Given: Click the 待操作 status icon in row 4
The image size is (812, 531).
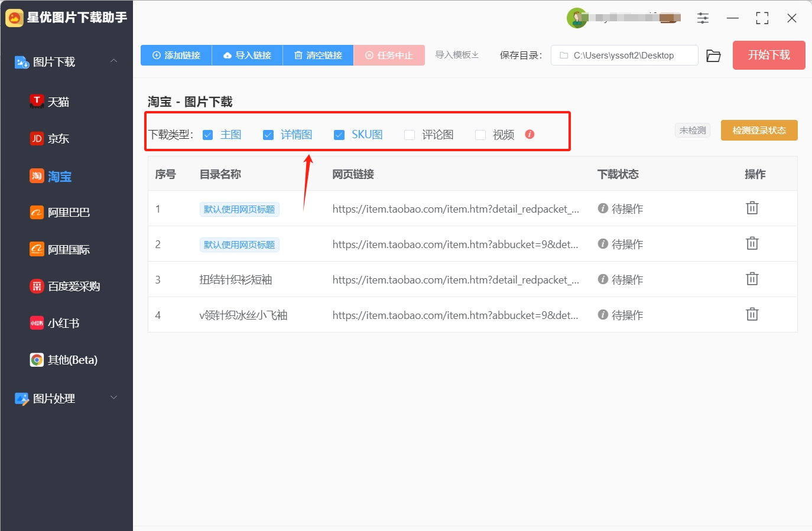Looking at the screenshot, I should click(x=603, y=315).
